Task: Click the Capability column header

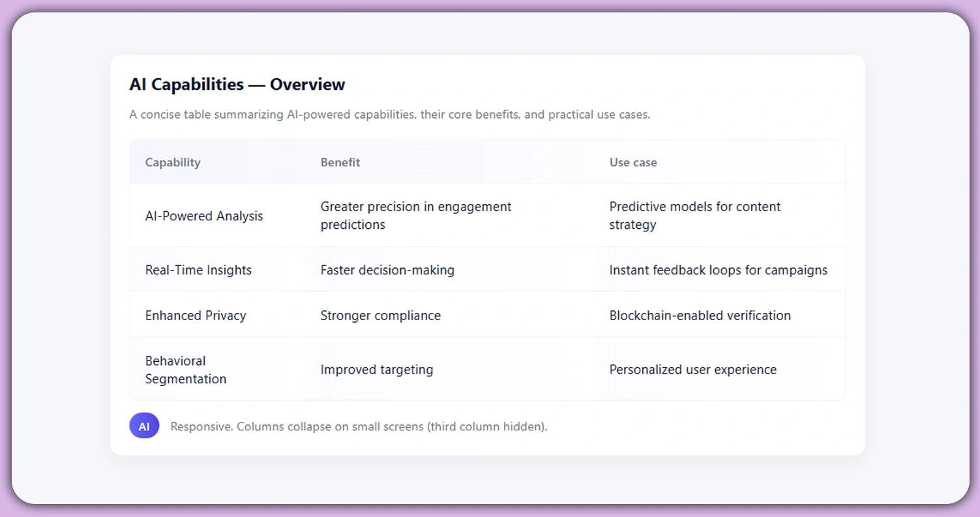Action: tap(173, 162)
